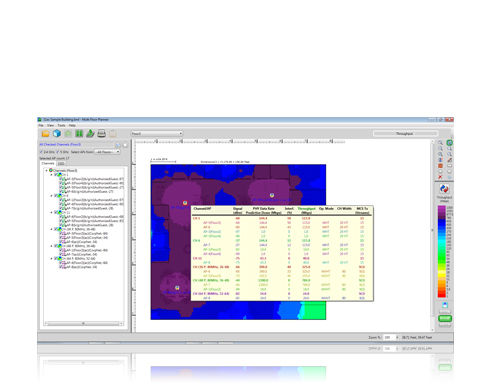Click the blue 3D cube toolbar icon
Screen dimensions: 488x385
coord(57,134)
